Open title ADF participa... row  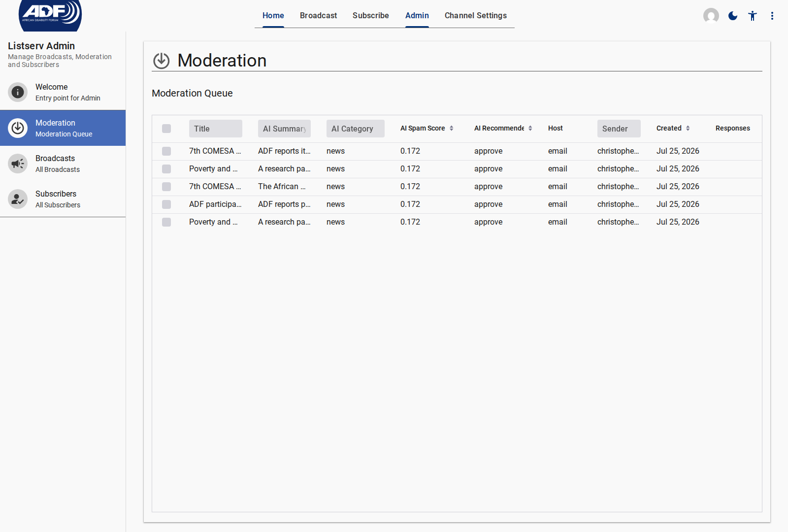point(215,204)
